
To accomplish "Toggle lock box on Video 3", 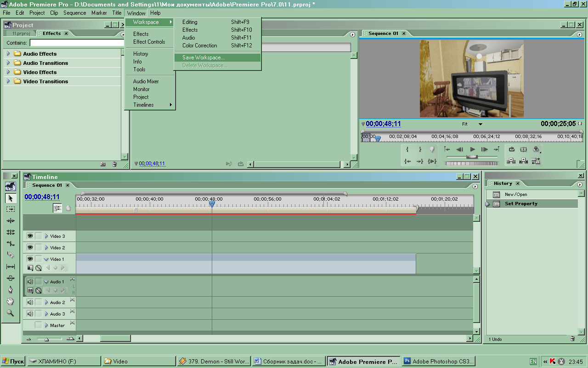I will (x=38, y=236).
